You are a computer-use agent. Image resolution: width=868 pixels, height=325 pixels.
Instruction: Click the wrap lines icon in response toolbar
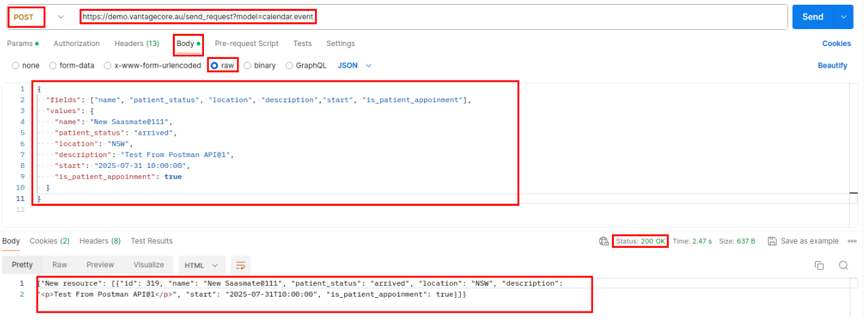pyautogui.click(x=240, y=265)
